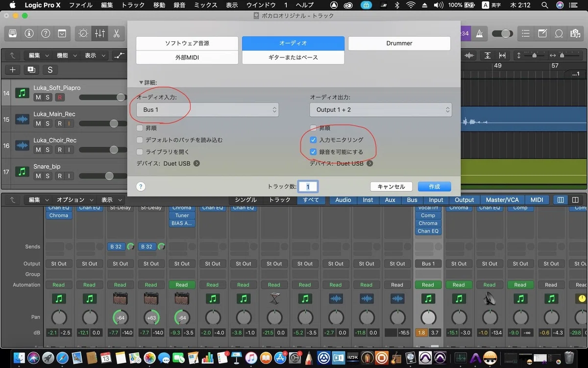The image size is (588, 368).
Task: Solo the Luka_Choir_Rec track
Action: [48, 150]
